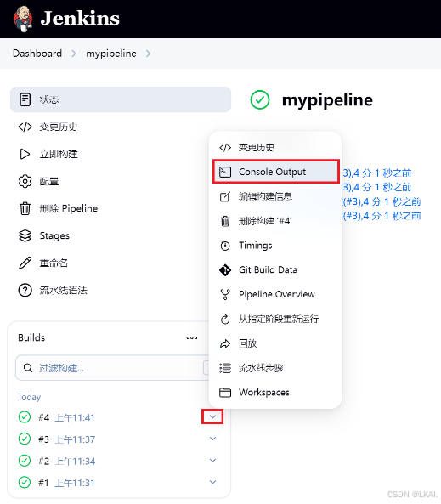Click the restart-from-stage circular arrow icon

coord(225,320)
